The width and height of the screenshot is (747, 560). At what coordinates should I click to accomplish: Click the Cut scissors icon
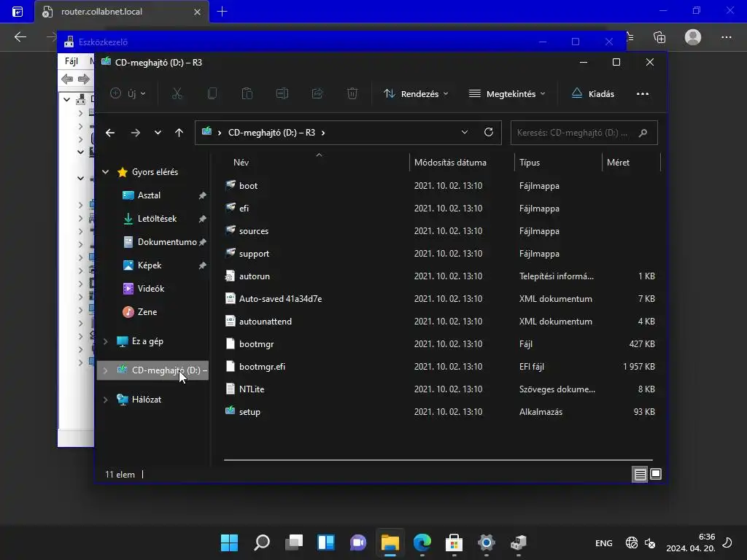(177, 94)
